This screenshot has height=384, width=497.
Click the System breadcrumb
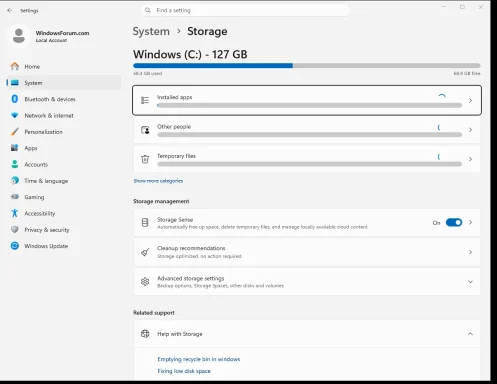151,31
